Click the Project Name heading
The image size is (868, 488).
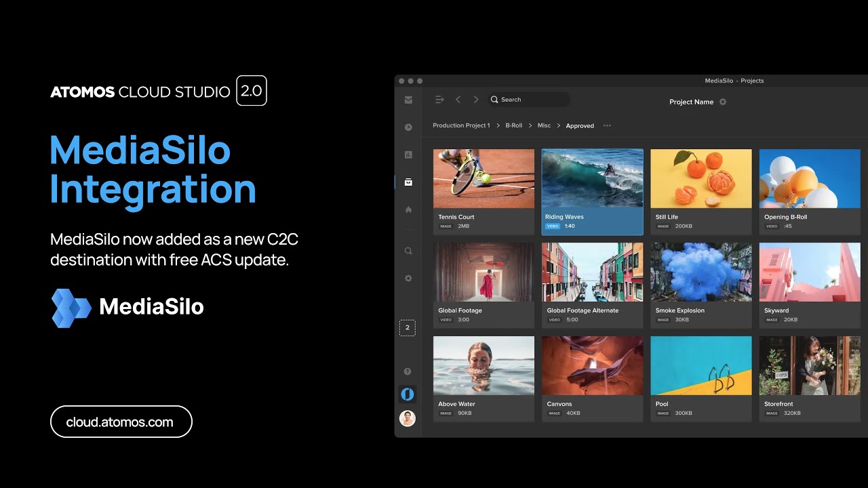click(691, 102)
